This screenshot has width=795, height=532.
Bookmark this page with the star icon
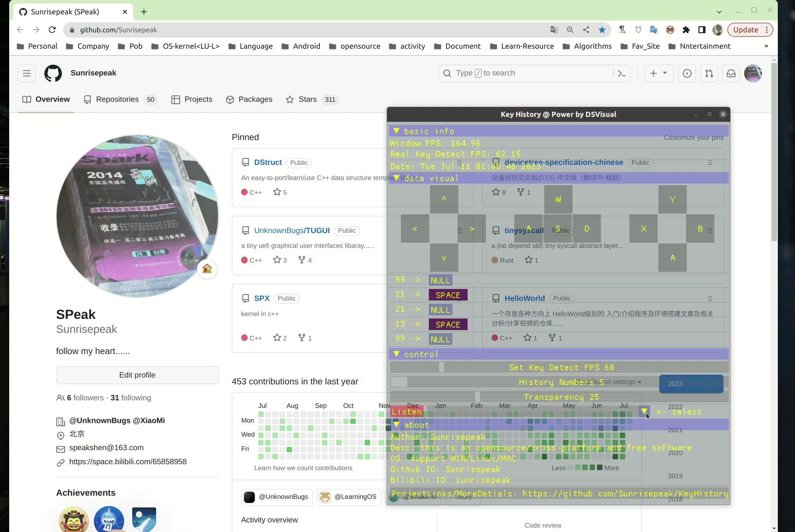click(602, 30)
